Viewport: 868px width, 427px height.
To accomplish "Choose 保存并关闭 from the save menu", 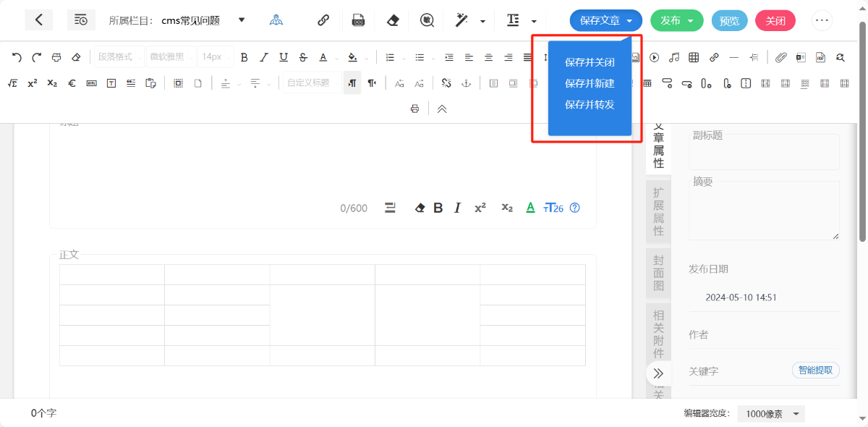I will [590, 62].
